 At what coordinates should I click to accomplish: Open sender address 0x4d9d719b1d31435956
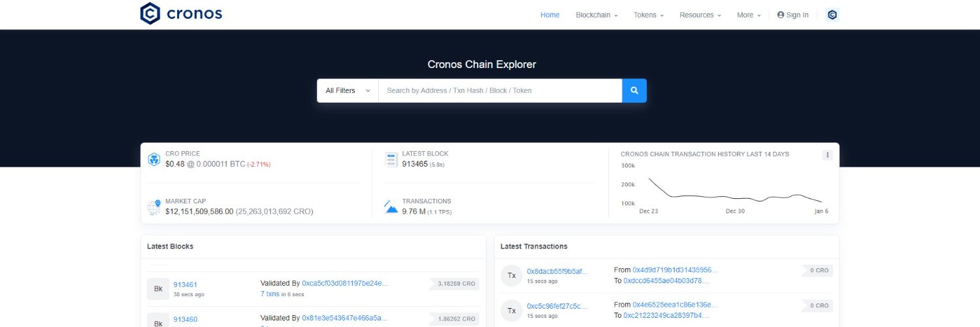click(675, 269)
